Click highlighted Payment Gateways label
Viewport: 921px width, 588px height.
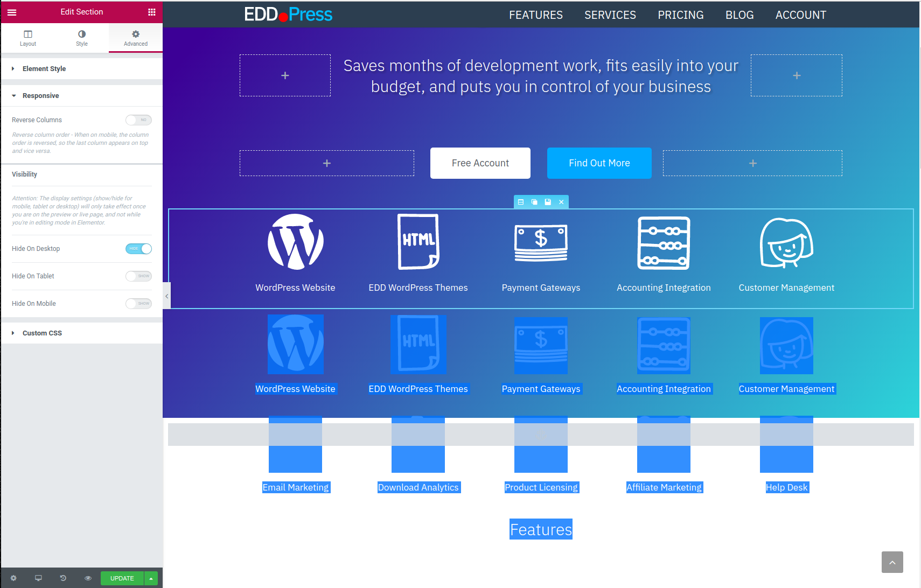[541, 389]
